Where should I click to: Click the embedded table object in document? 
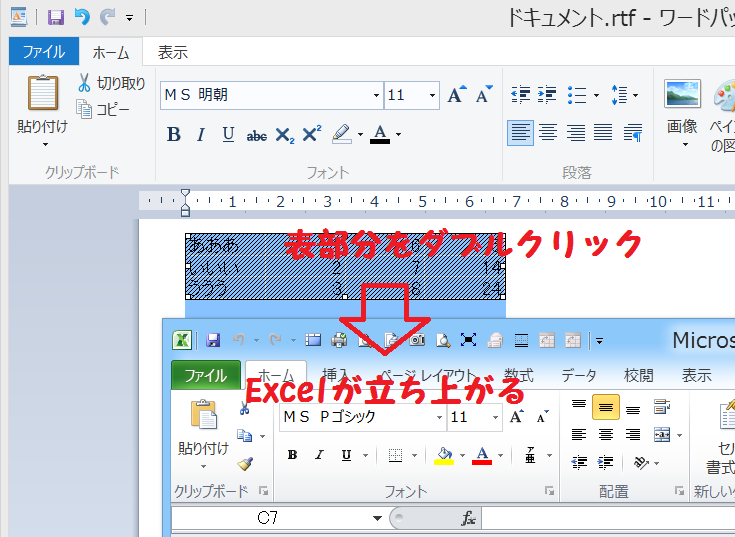(x=345, y=267)
